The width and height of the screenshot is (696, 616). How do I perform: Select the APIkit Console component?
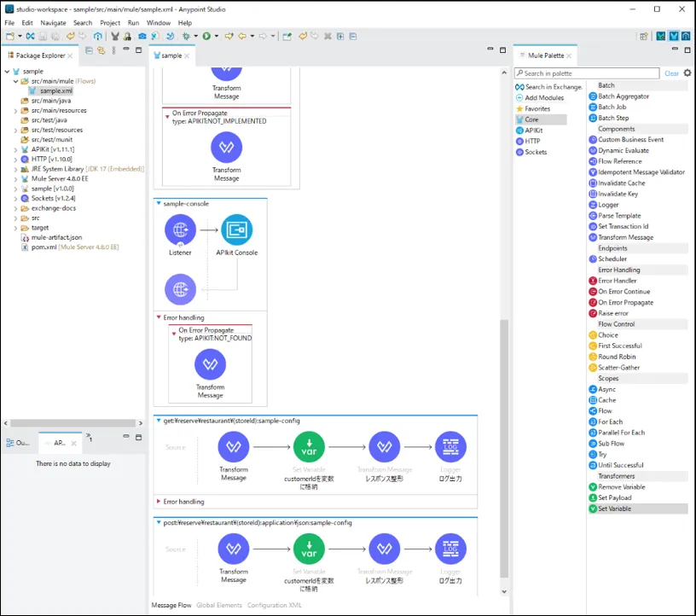click(236, 230)
